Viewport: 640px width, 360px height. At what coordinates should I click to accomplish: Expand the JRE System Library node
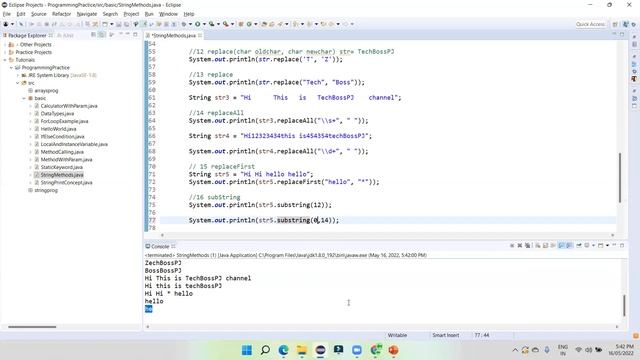pyautogui.click(x=18, y=75)
